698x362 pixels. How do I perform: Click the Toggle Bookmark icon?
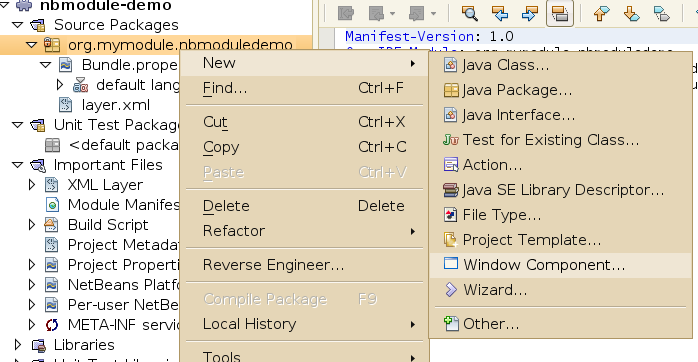661,13
